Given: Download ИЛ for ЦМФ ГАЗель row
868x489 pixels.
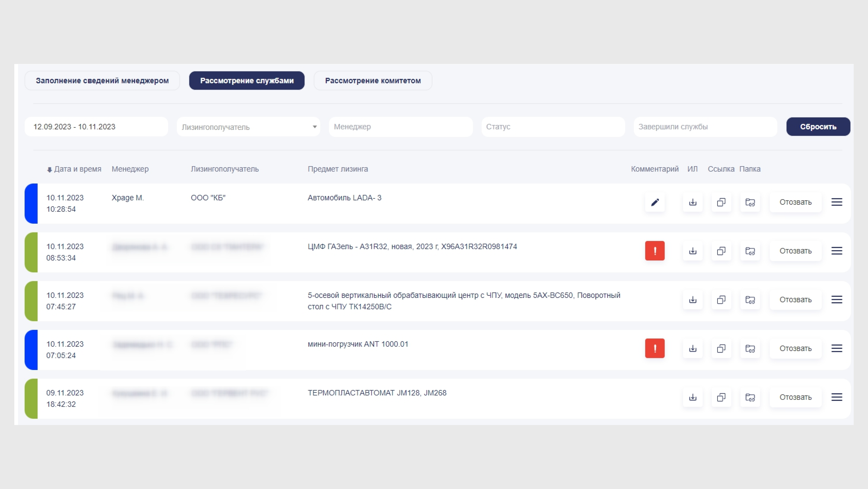Looking at the screenshot, I should click(693, 251).
